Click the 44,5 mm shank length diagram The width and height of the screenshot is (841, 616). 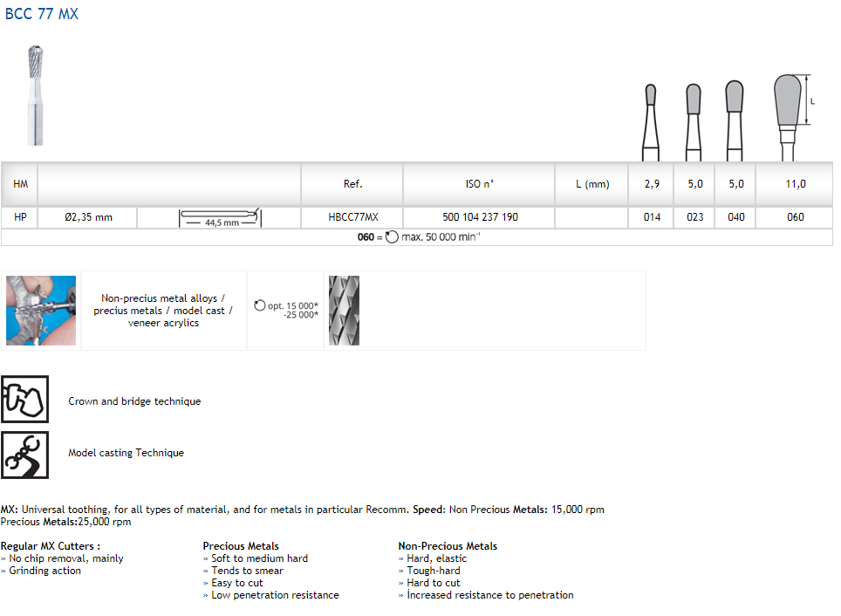[220, 217]
